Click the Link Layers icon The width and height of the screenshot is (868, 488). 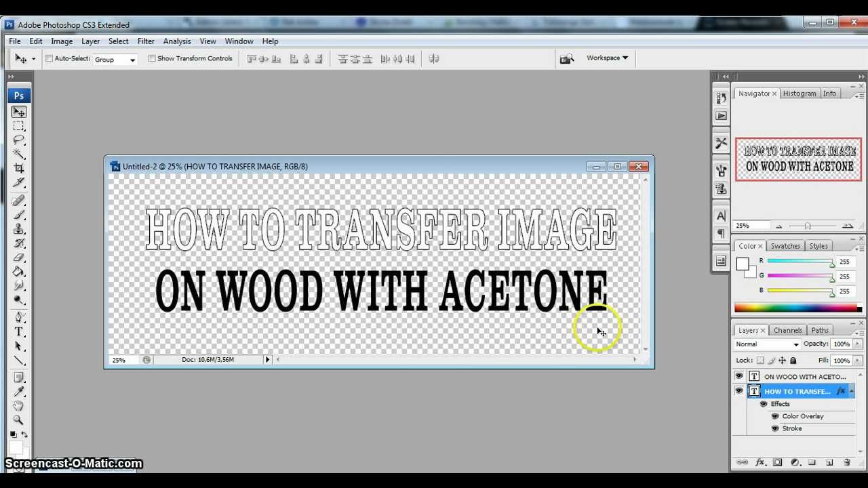[x=743, y=462]
